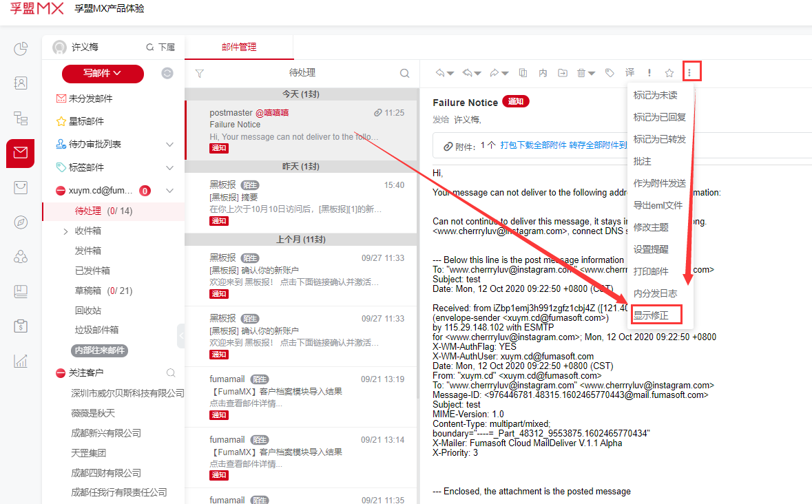Image resolution: width=812 pixels, height=504 pixels.
Task: Open the more options three-dot menu
Action: (691, 72)
